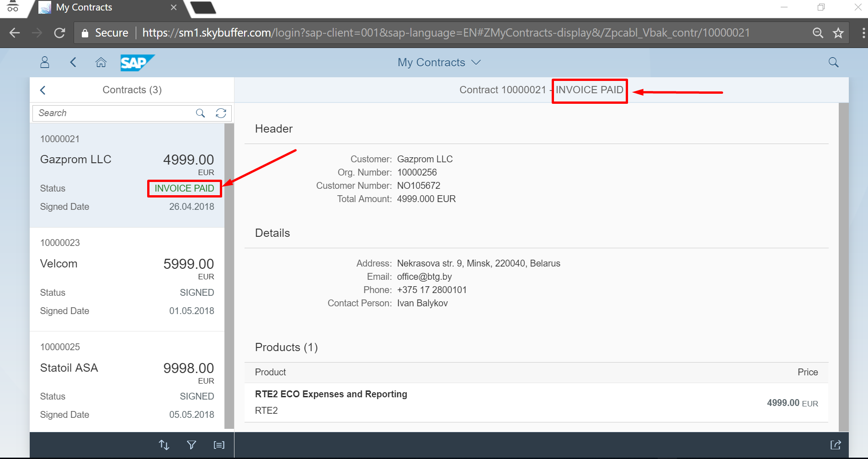Click the Products (1) section title

coord(286,347)
